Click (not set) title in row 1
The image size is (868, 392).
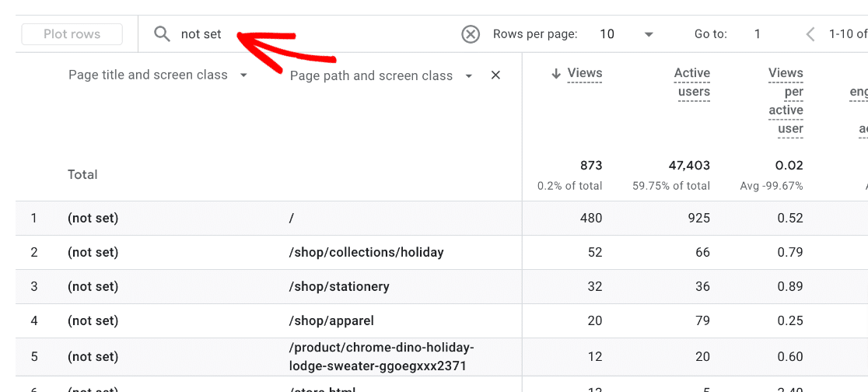pos(93,218)
